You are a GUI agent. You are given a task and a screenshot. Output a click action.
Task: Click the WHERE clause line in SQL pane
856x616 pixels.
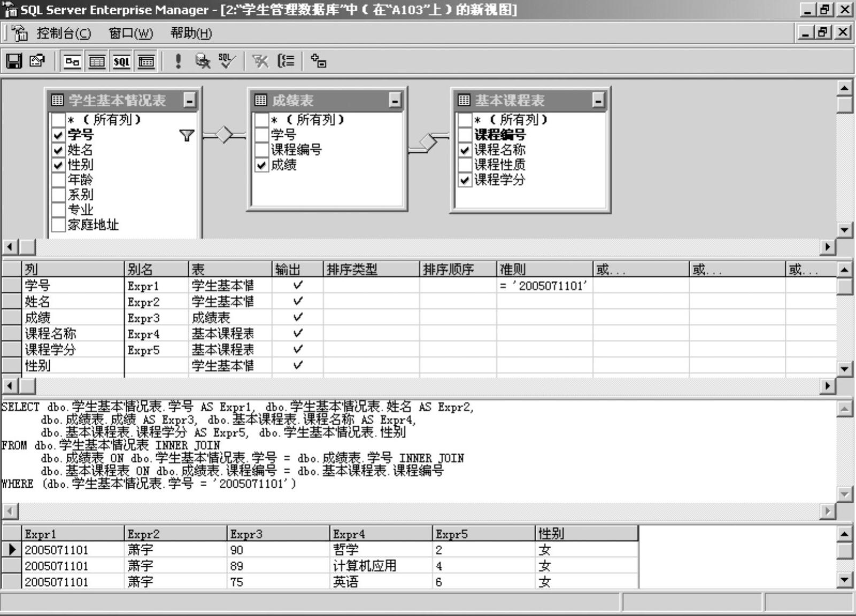[149, 484]
